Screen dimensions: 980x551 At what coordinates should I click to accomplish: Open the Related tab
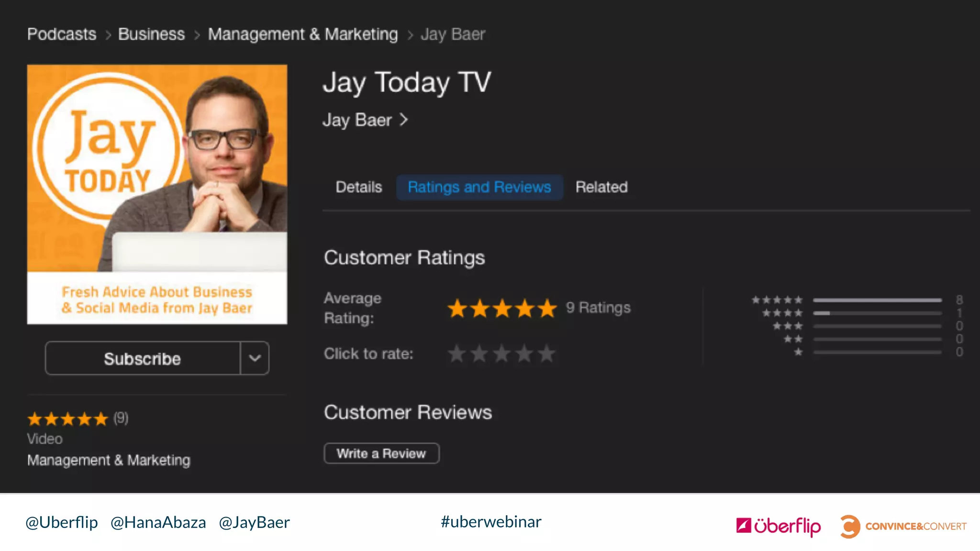[x=601, y=187]
